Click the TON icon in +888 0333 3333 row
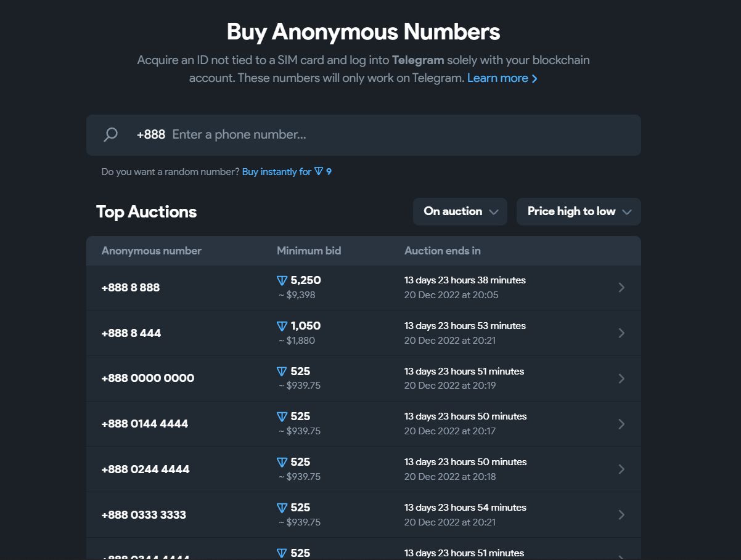741x560 pixels. pyautogui.click(x=282, y=508)
